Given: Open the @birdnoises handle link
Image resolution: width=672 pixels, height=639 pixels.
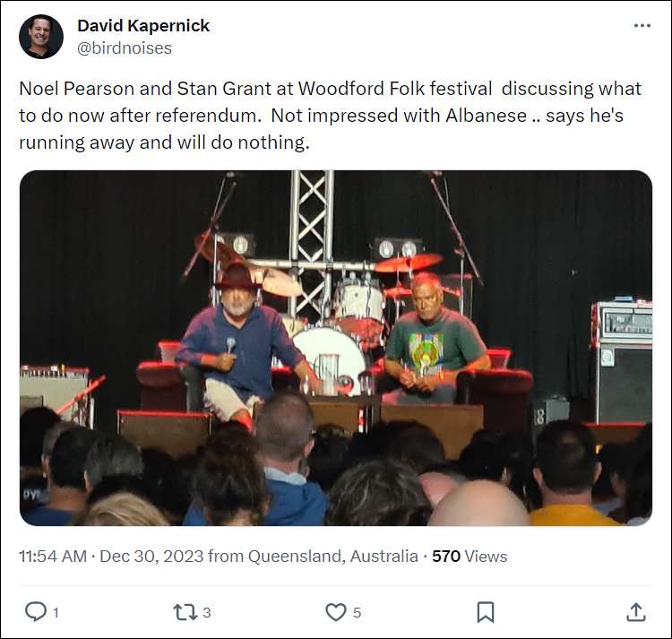Looking at the screenshot, I should coord(125,48).
